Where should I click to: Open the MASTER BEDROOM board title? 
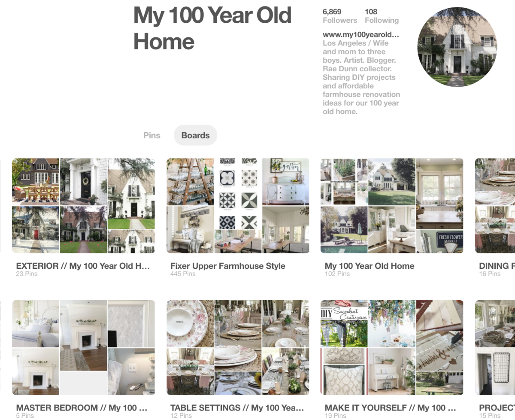click(x=82, y=408)
